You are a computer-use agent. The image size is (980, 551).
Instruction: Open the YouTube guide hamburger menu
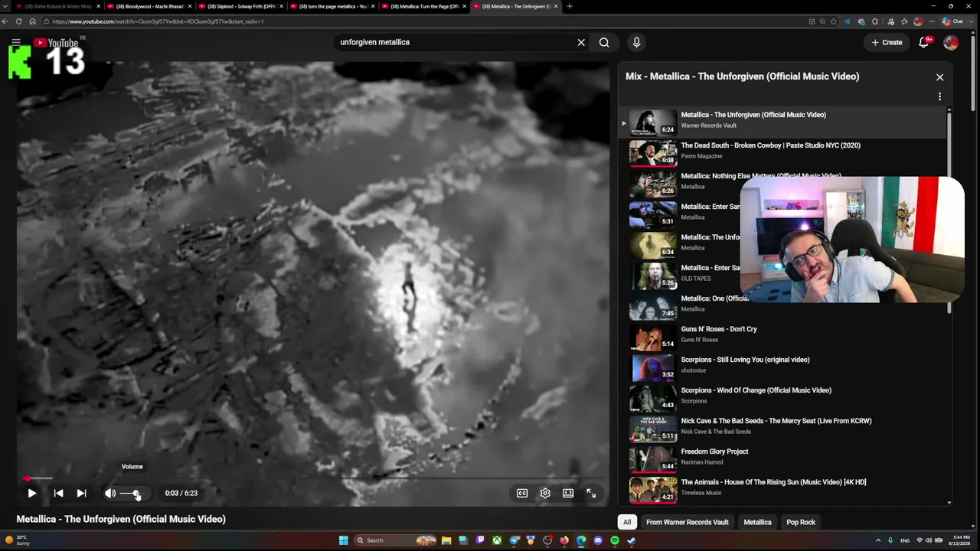[16, 42]
